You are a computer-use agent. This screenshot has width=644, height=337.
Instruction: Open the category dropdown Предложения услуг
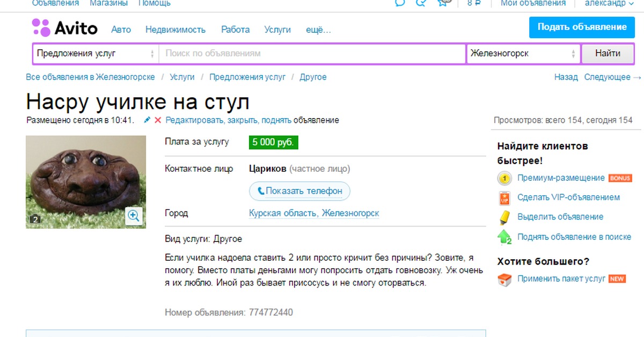pyautogui.click(x=96, y=54)
